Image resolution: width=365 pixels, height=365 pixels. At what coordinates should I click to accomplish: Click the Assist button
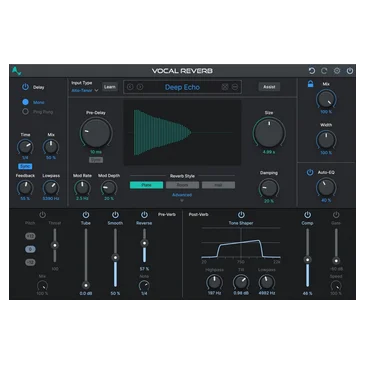[x=269, y=87]
